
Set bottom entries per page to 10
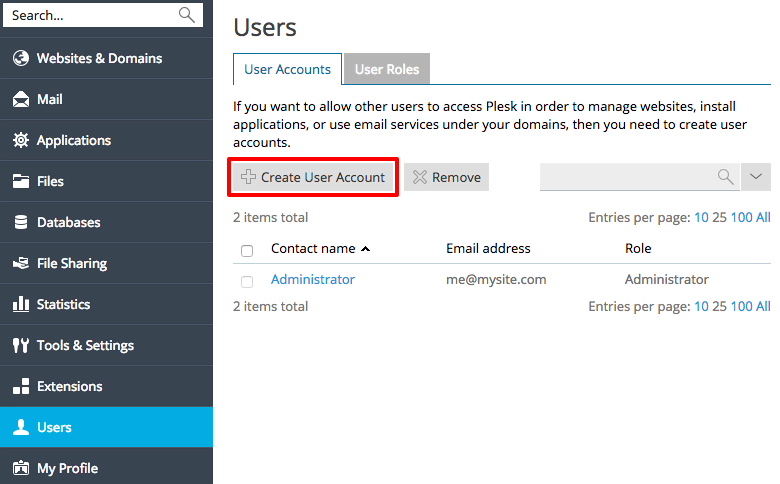pos(701,306)
